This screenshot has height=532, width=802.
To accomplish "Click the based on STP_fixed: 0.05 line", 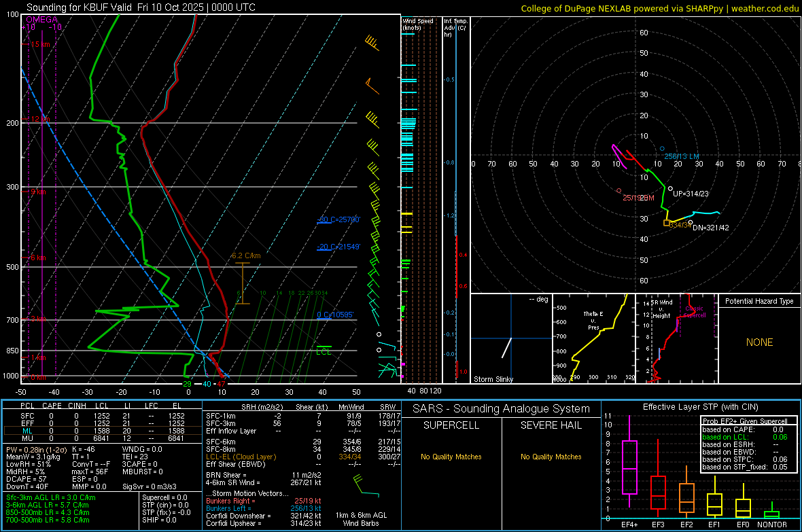I will pyautogui.click(x=745, y=467).
